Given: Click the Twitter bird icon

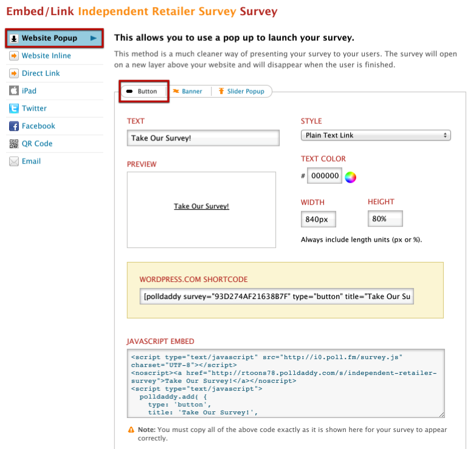Looking at the screenshot, I should pyautogui.click(x=13, y=109).
